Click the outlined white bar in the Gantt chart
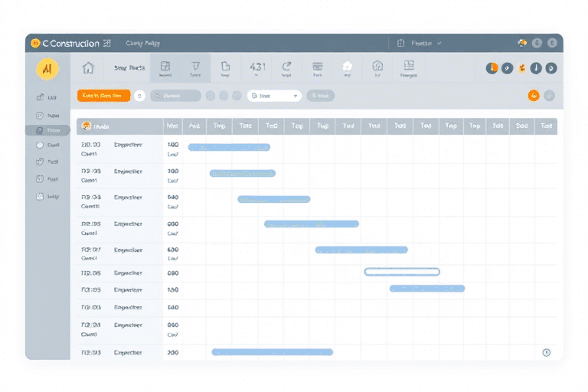 pyautogui.click(x=402, y=272)
